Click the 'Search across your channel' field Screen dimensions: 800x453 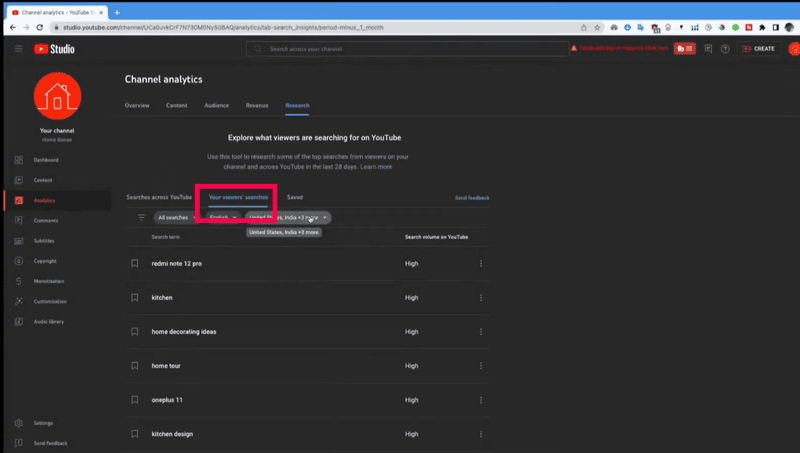(x=400, y=48)
